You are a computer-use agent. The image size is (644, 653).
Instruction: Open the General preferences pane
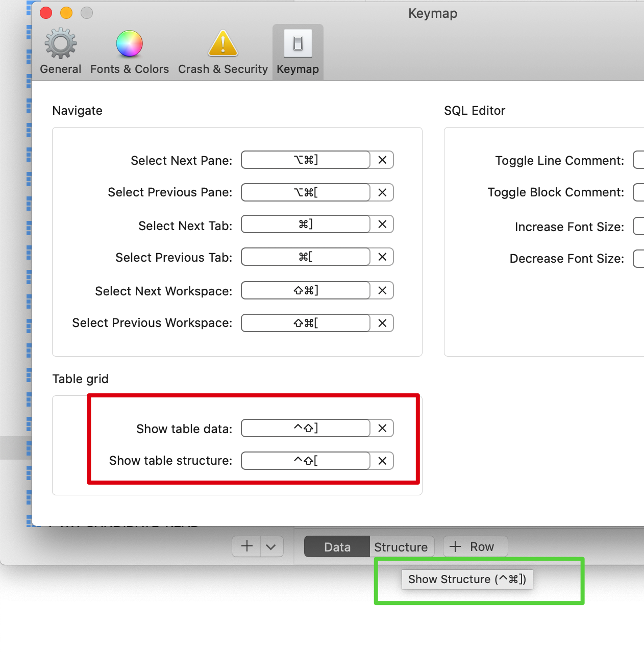point(60,51)
